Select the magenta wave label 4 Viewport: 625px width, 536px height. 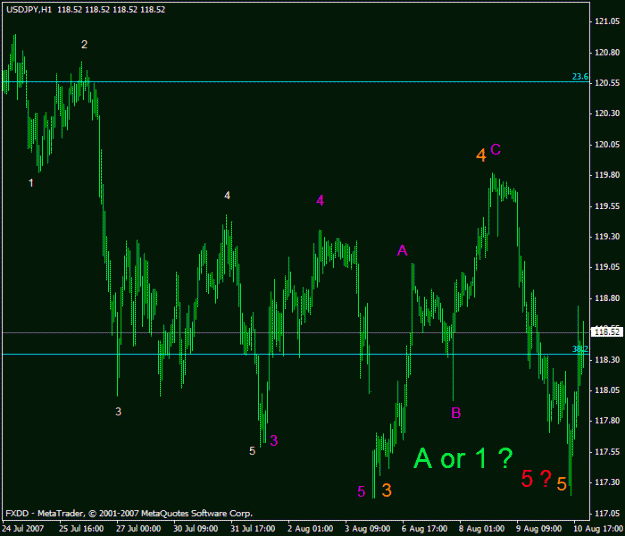(x=320, y=200)
